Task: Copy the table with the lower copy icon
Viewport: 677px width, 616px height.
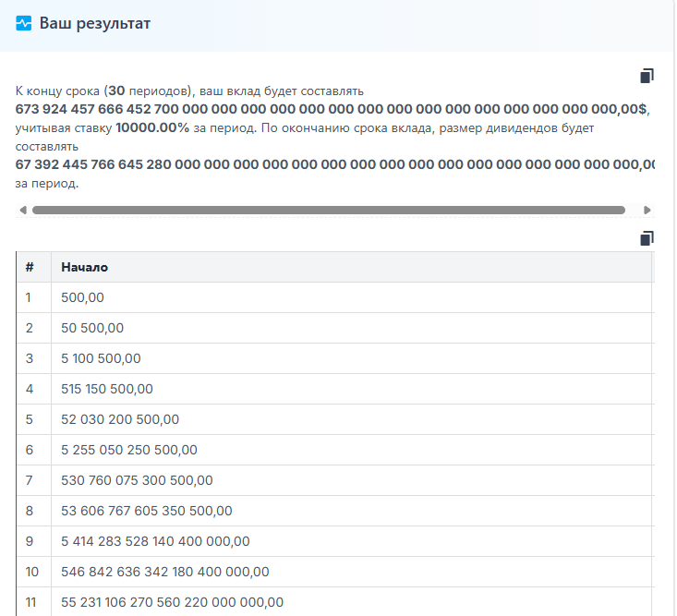Action: point(647,238)
